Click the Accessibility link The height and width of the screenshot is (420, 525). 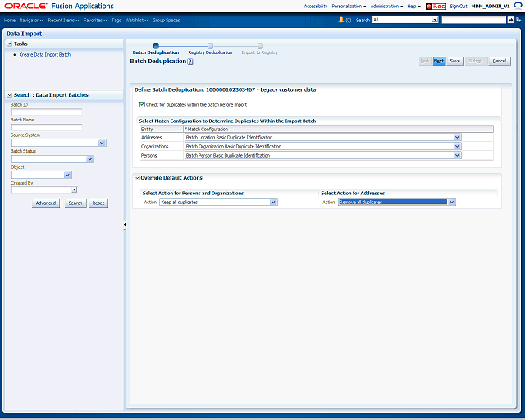[x=316, y=7]
